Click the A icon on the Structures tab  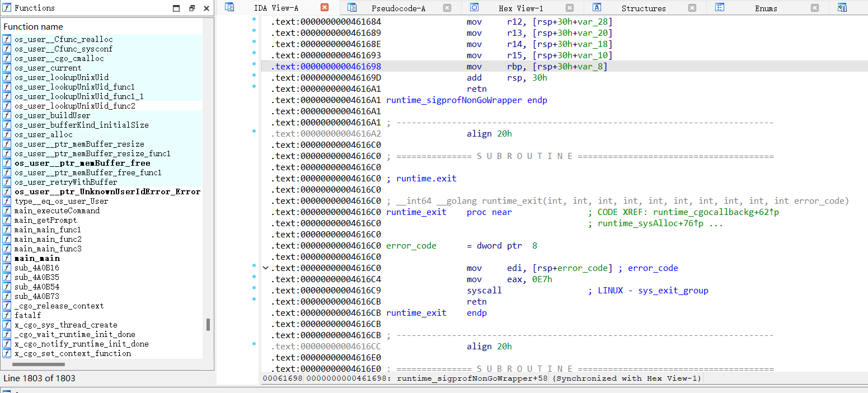[x=595, y=7]
